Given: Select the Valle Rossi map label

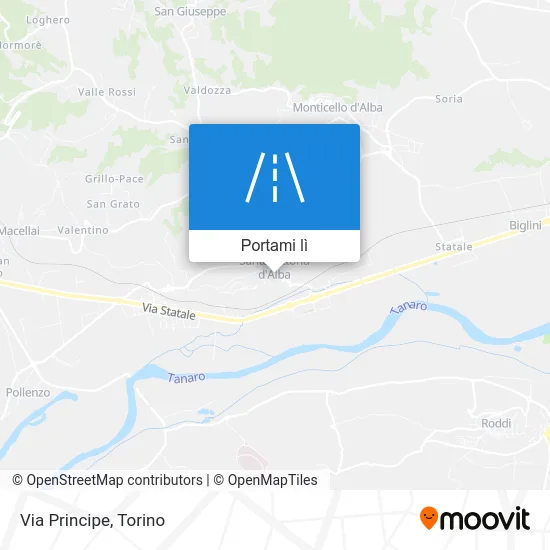Looking at the screenshot, I should coord(107,92).
